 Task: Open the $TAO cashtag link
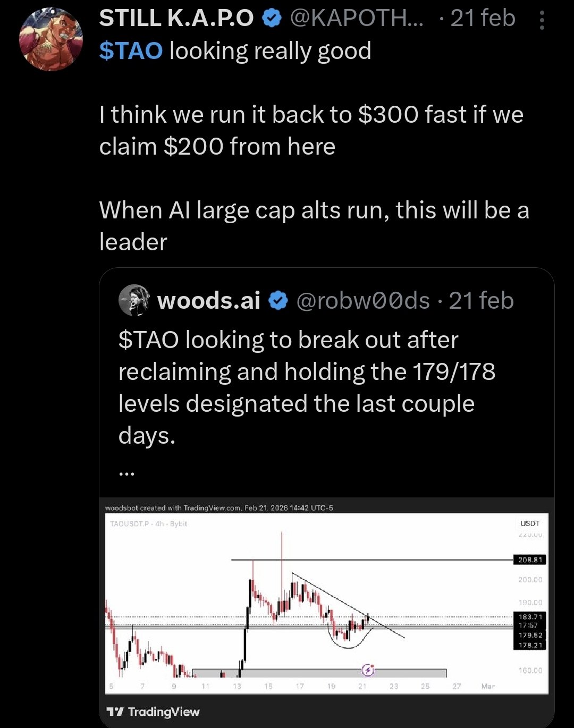[x=131, y=51]
